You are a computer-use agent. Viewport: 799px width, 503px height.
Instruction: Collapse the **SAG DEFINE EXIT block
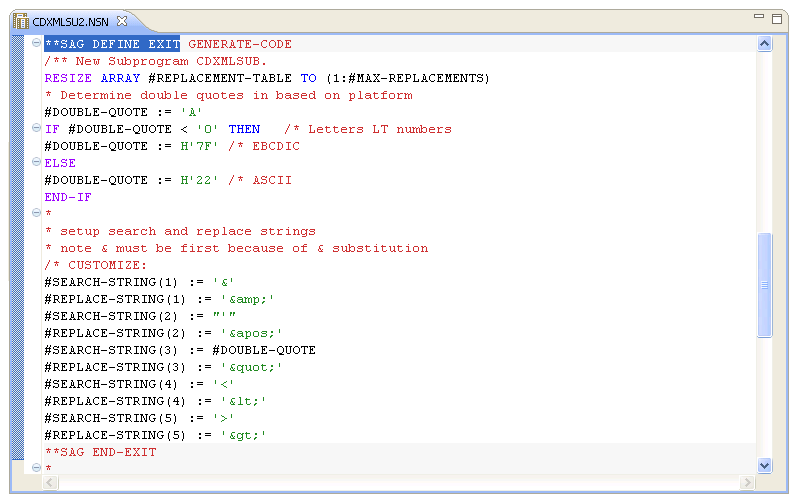click(36, 43)
